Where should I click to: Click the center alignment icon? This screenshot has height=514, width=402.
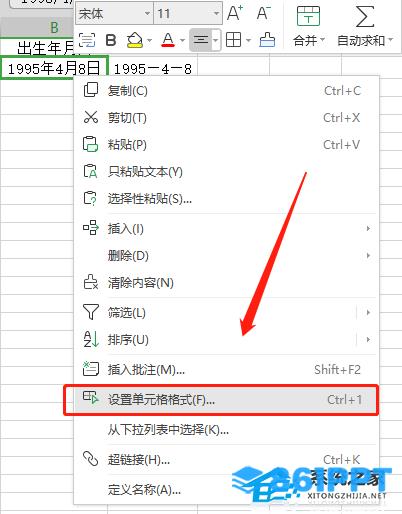[201, 40]
